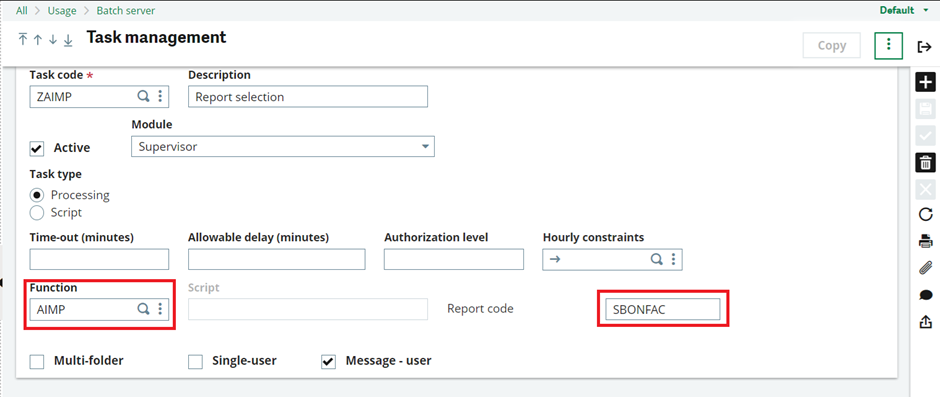The image size is (940, 397).
Task: Click the trash Delete icon in sidebar
Action: (926, 162)
